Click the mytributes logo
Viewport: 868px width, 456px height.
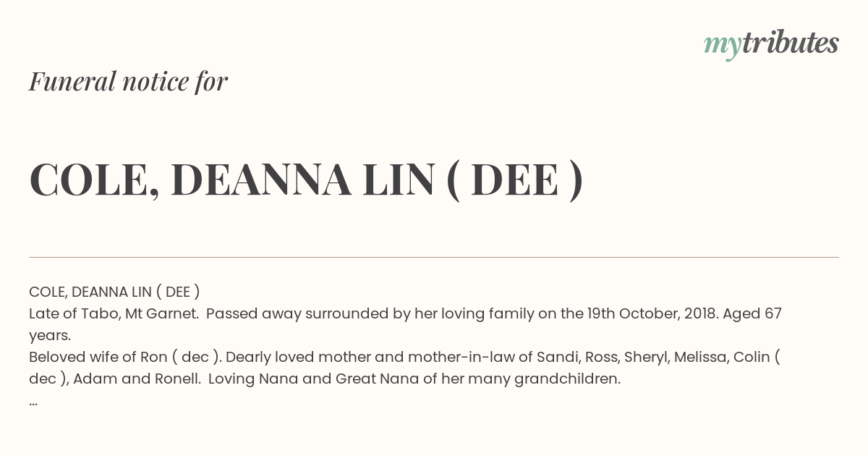(x=771, y=44)
